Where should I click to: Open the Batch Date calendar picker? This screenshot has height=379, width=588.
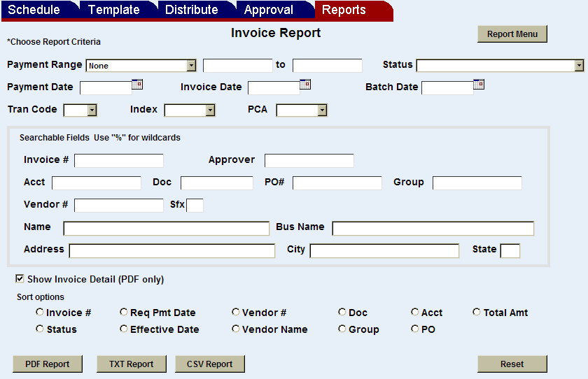[x=479, y=85]
